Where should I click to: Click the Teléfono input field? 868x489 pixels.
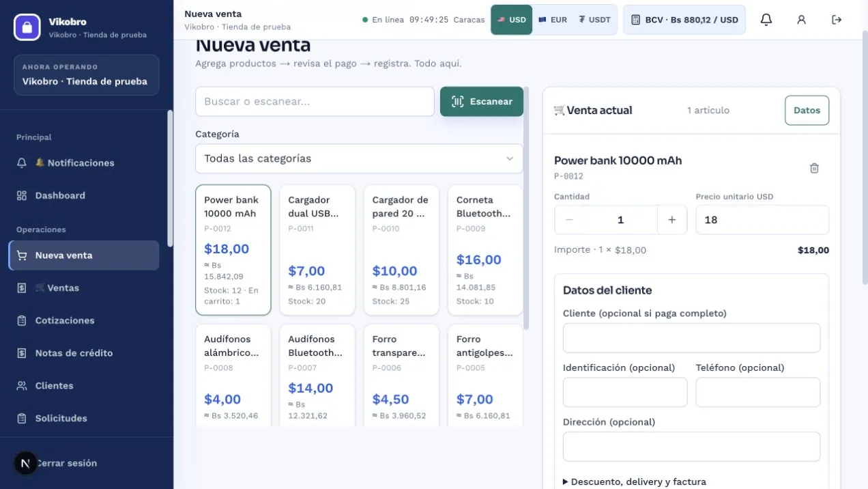click(x=758, y=392)
